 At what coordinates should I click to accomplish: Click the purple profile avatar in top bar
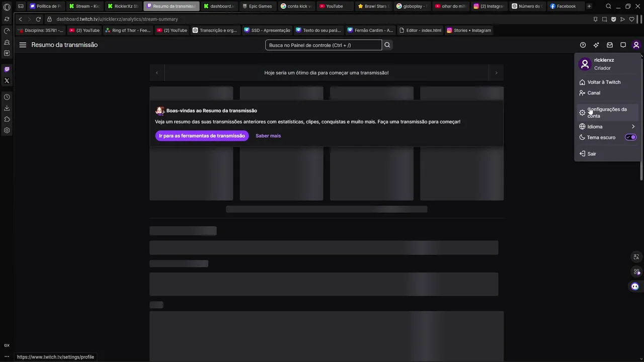[x=636, y=45]
